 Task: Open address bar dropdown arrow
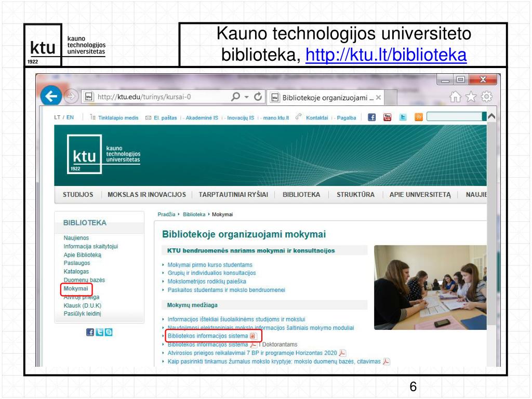click(247, 97)
